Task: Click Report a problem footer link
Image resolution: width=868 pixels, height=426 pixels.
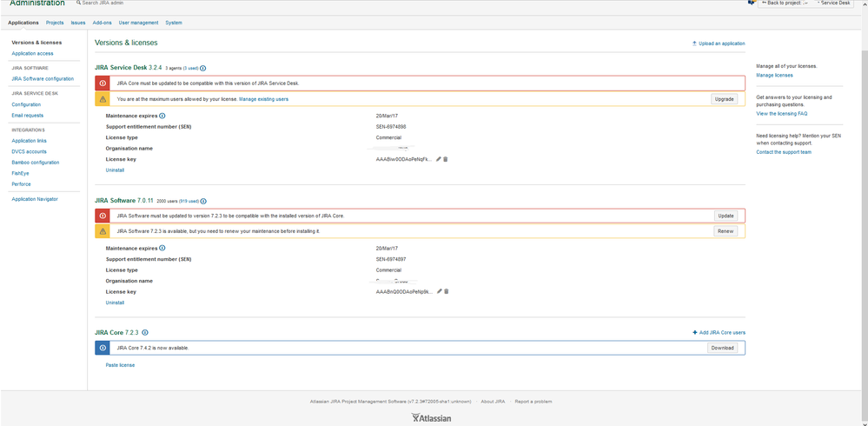Action: pyautogui.click(x=533, y=401)
